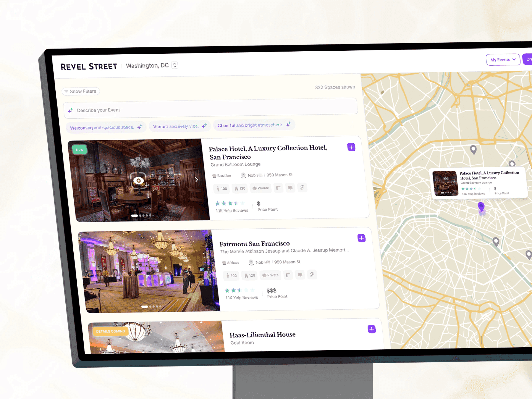The height and width of the screenshot is (399, 532).
Task: Select the gray map pin on the river
Action: pyautogui.click(x=496, y=242)
